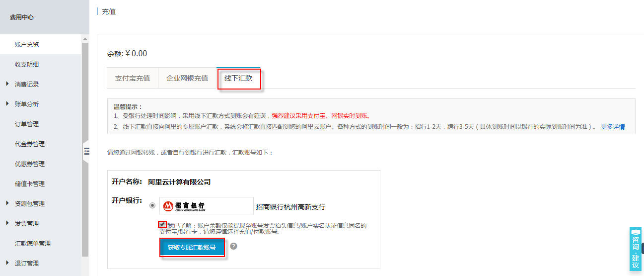Select 资源包管理 in the sidebar

point(30,203)
